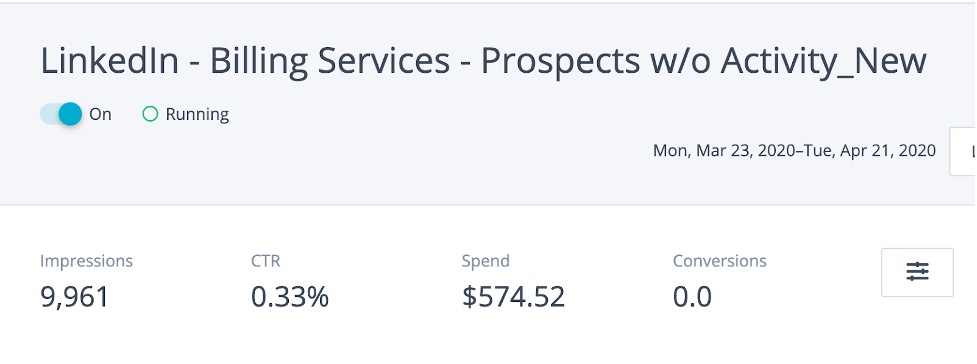Click the 0.0 conversions value

point(692,297)
